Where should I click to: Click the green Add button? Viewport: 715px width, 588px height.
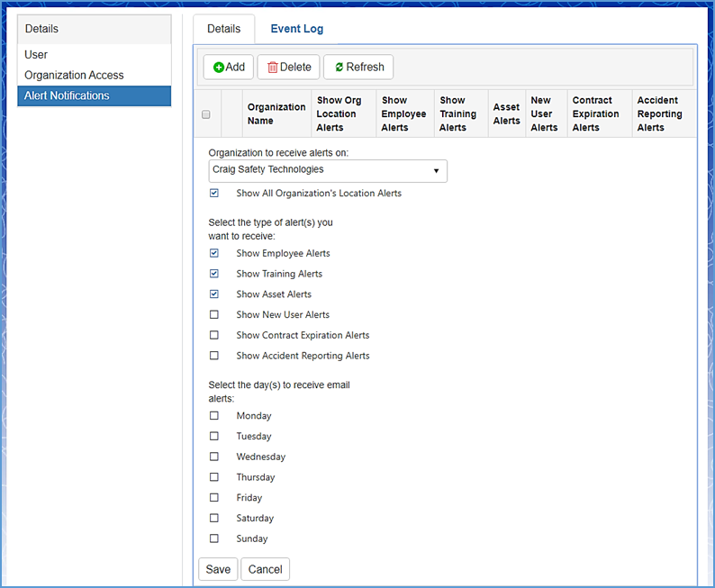point(229,67)
